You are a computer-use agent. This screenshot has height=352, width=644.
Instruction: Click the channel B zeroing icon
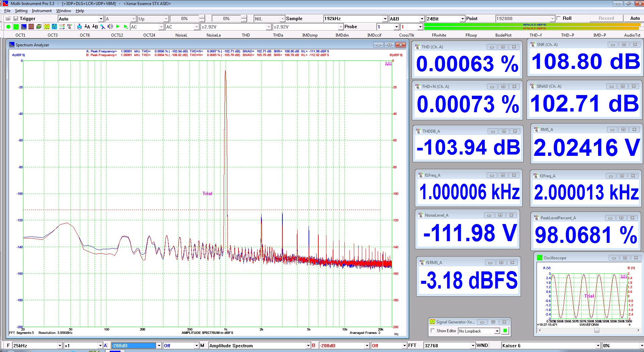point(95,27)
